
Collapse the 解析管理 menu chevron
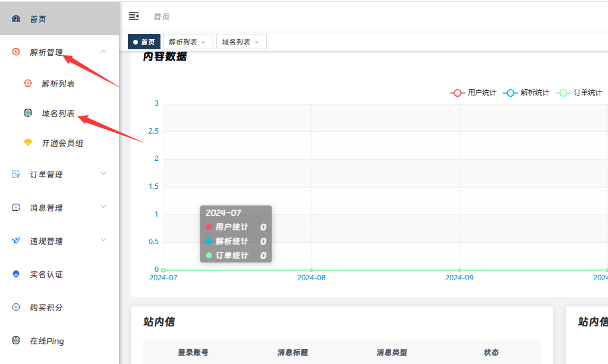(x=103, y=52)
